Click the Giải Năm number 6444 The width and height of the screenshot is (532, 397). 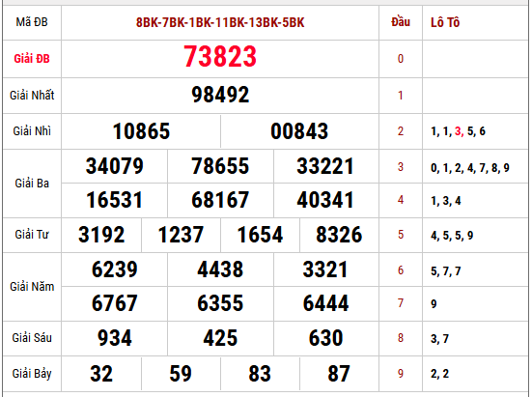[x=325, y=303]
